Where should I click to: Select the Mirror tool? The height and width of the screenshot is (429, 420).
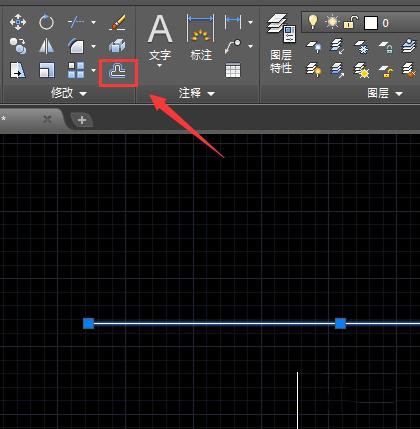tap(47, 46)
